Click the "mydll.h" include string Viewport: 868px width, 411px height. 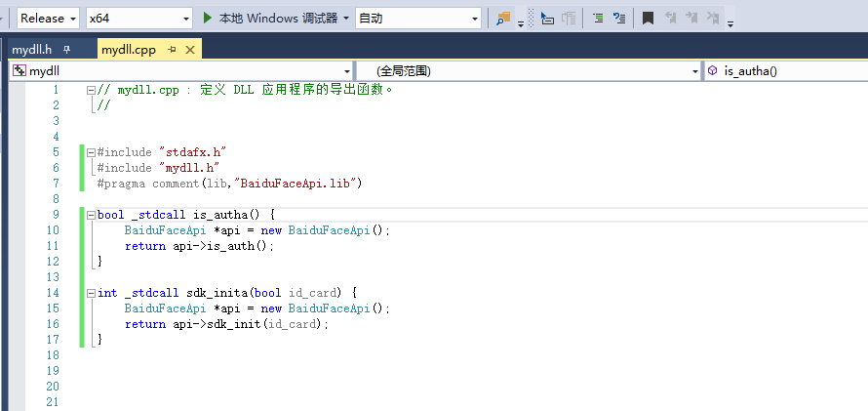(189, 168)
